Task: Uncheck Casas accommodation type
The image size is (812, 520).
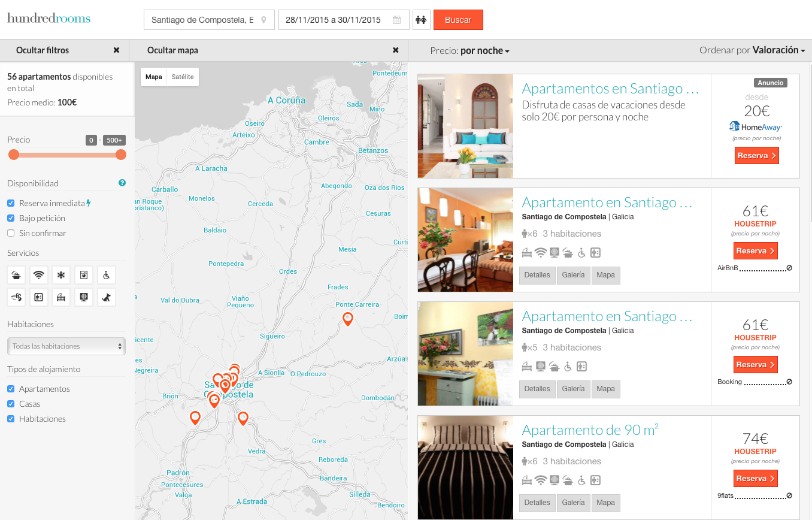Action: tap(11, 404)
